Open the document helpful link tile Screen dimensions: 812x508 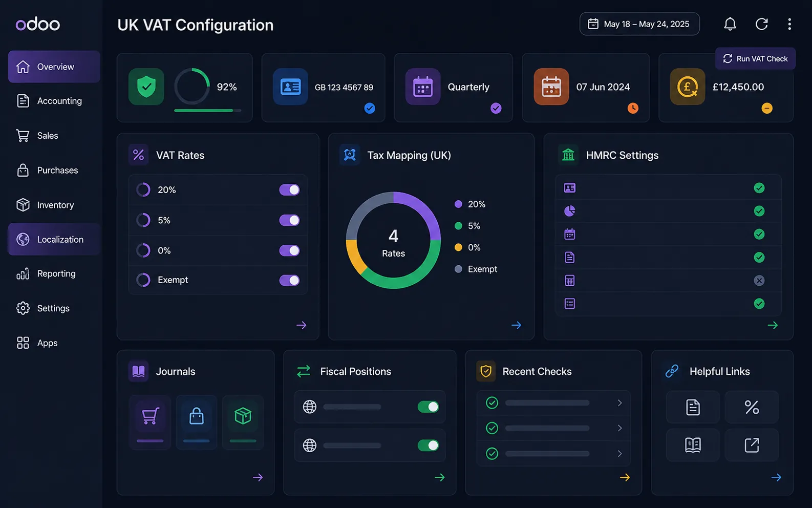pyautogui.click(x=693, y=407)
